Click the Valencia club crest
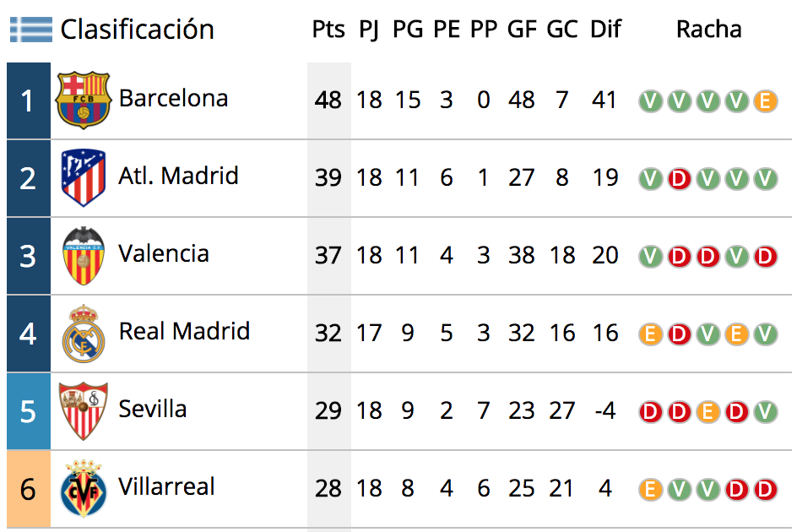797x532 pixels. click(x=84, y=255)
